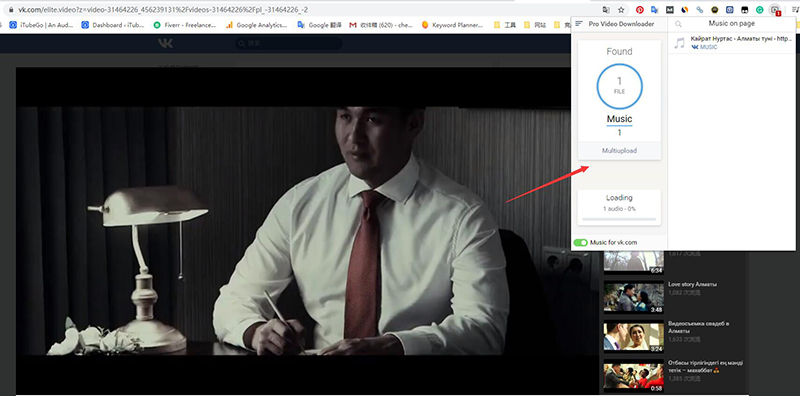The height and width of the screenshot is (396, 800).
Task: Click the Pinterest extension icon
Action: point(639,9)
